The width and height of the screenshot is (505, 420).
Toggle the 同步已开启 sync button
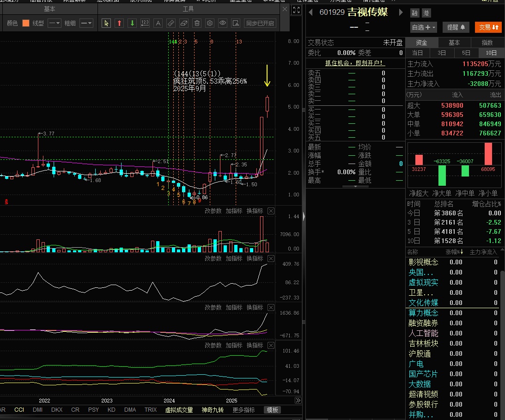pos(260,23)
